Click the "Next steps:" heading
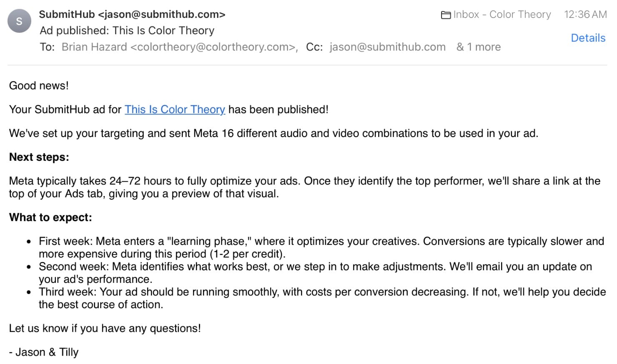 (x=39, y=157)
